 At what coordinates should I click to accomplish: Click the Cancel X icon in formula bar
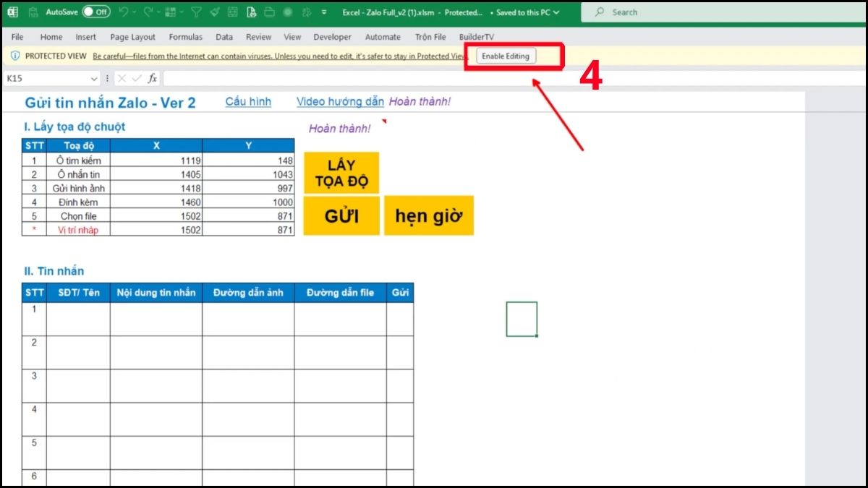coord(122,78)
